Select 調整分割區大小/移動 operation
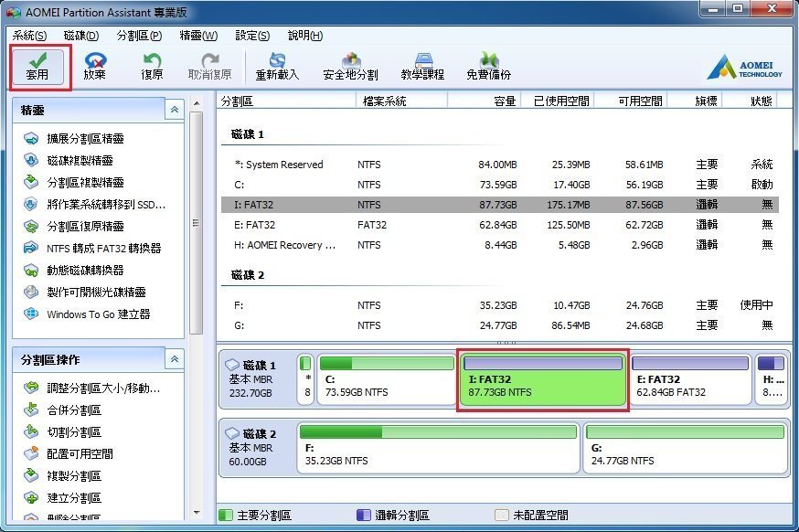The height and width of the screenshot is (532, 799). [92, 388]
